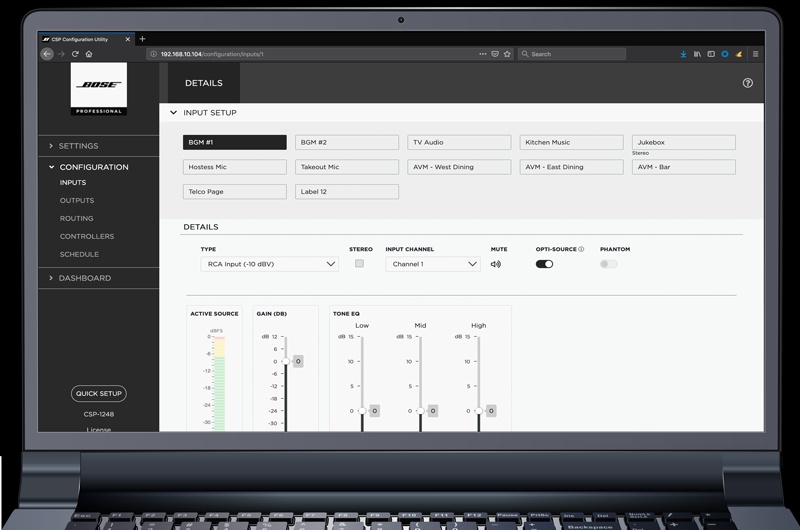The width and height of the screenshot is (800, 530).
Task: Click the High tone EQ slider handle
Action: pos(479,411)
